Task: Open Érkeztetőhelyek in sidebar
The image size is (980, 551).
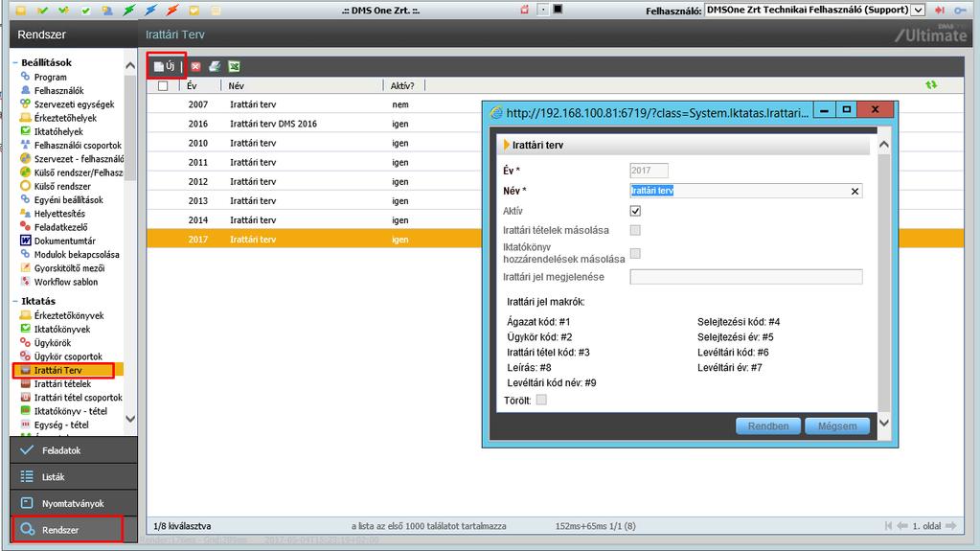Action: coord(65,118)
